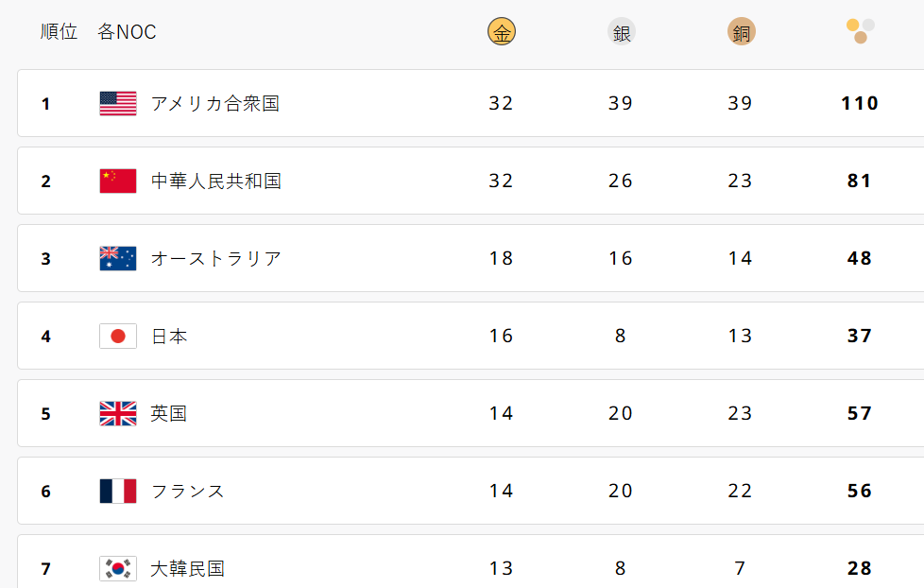Screen dimensions: 924x588
Task: Click the France flag icon
Action: (x=118, y=491)
